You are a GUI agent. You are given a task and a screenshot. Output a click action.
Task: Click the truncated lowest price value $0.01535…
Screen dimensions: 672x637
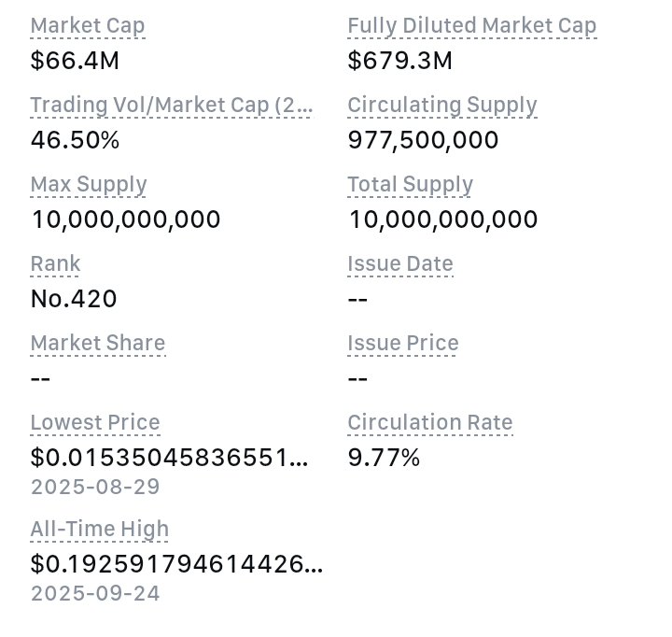[169, 458]
